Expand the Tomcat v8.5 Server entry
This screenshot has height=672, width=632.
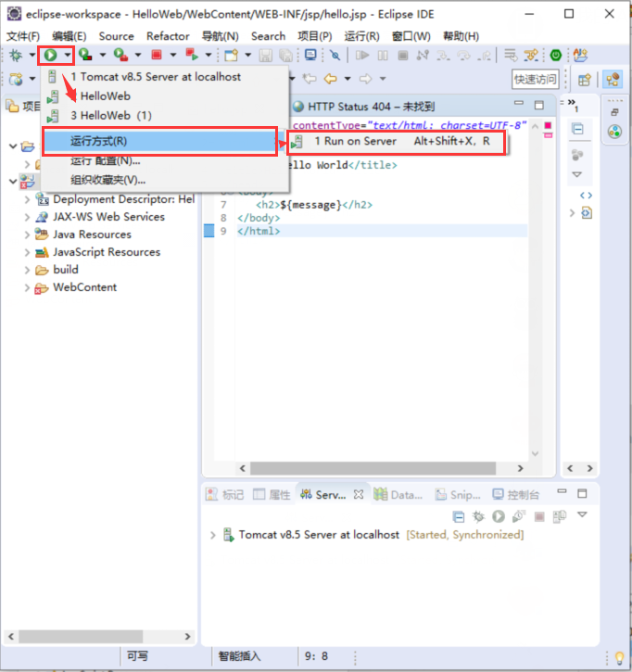213,535
